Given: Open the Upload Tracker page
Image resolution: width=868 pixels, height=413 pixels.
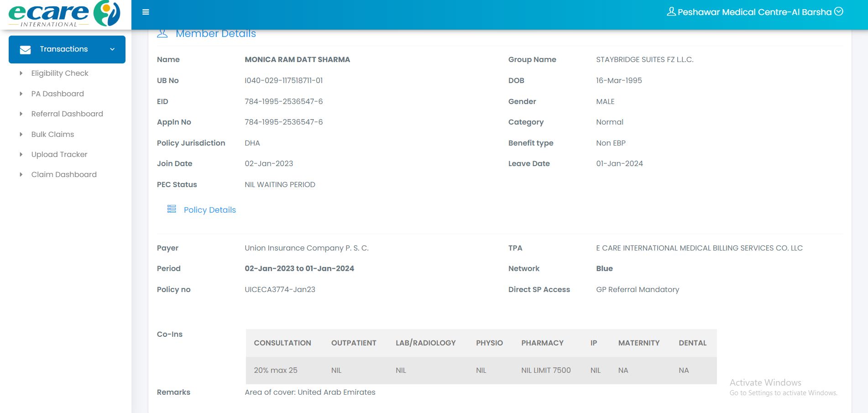Looking at the screenshot, I should (x=59, y=155).
